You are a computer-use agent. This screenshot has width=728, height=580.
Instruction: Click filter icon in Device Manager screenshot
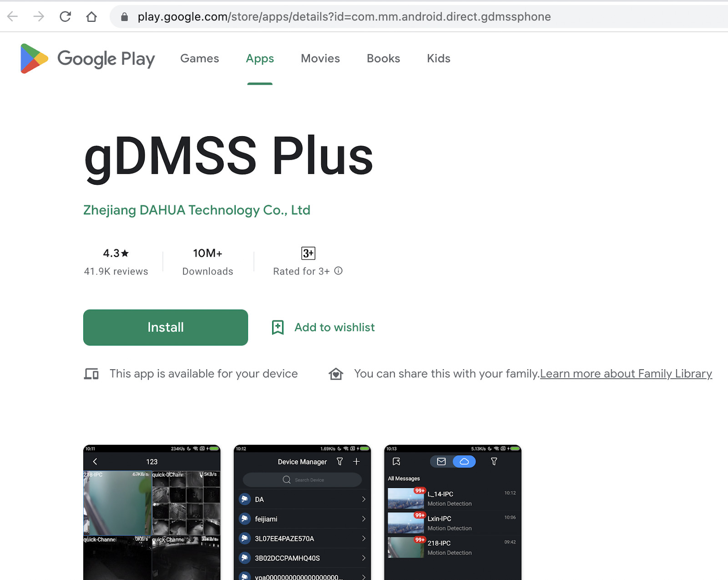339,462
